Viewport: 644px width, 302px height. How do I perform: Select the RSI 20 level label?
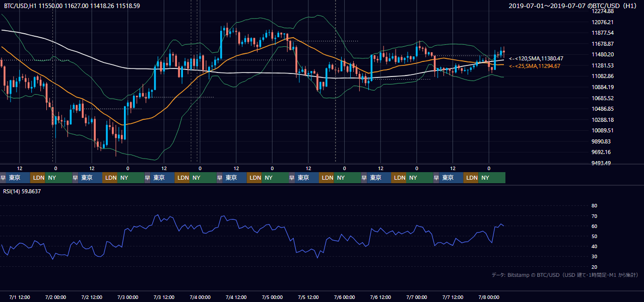(x=594, y=267)
